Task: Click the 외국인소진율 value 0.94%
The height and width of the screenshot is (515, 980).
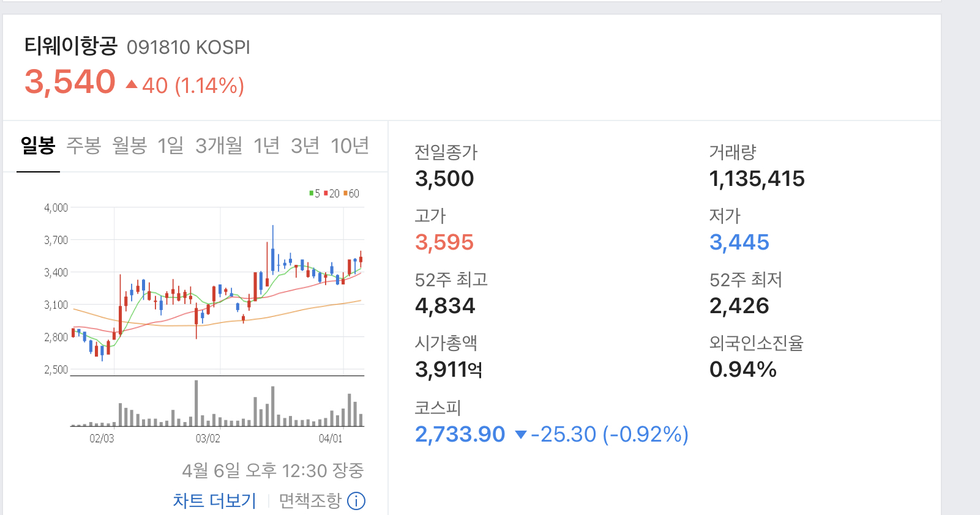Action: tap(743, 369)
